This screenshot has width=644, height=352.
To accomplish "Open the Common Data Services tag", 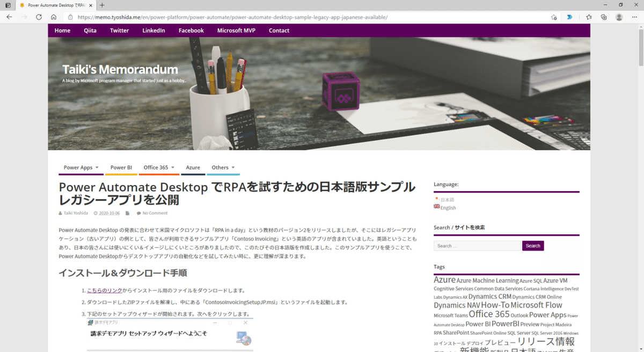I will click(x=498, y=289).
